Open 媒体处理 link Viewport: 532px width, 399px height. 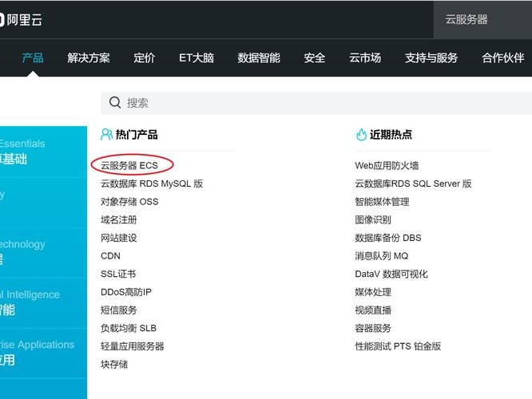[373, 292]
